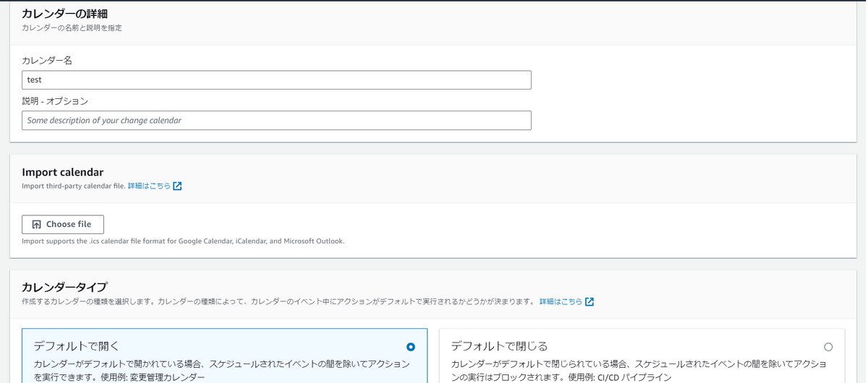Click the カレンダー名 label
This screenshot has width=868, height=383.
47,61
